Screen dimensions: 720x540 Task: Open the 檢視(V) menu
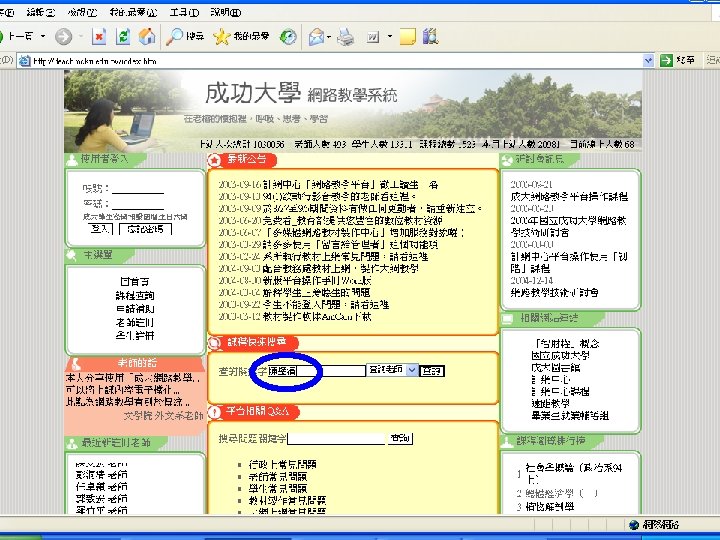82,12
